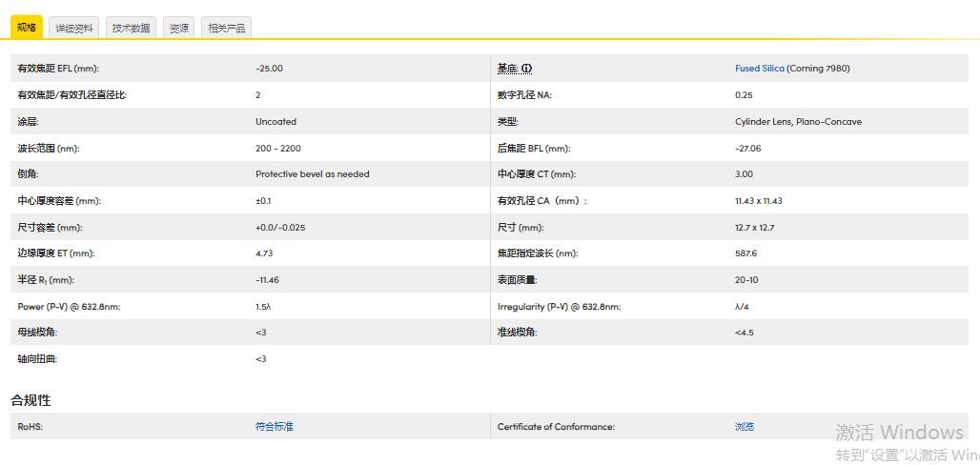Click the 中心厚度 CT (mm) label
The height and width of the screenshot is (465, 980).
537,174
